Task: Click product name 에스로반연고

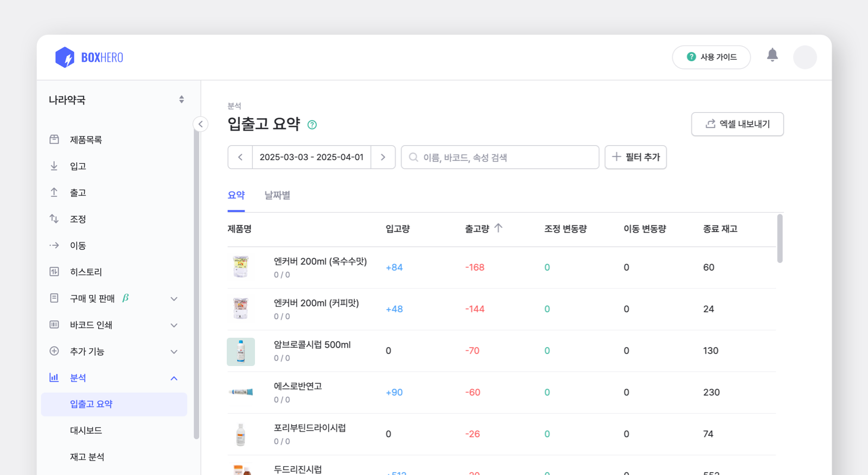Action: pyautogui.click(x=298, y=386)
